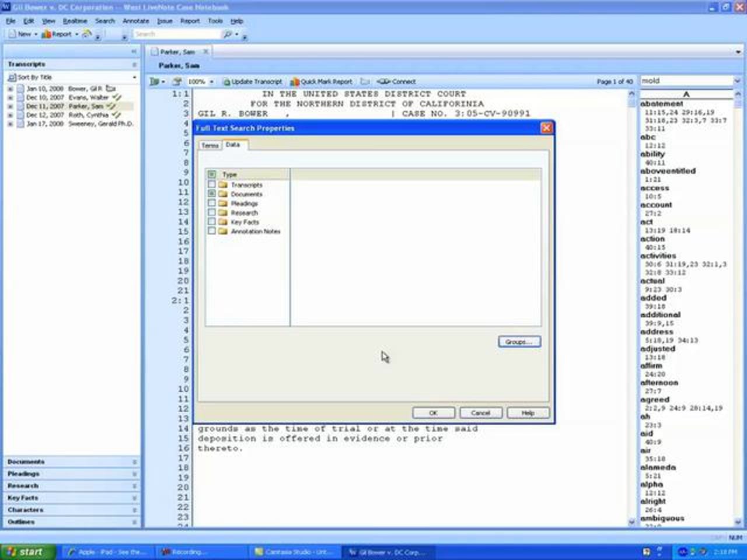Viewport: 747px width, 560px height.
Task: Open the Sort By Title dropdown
Action: 134,77
